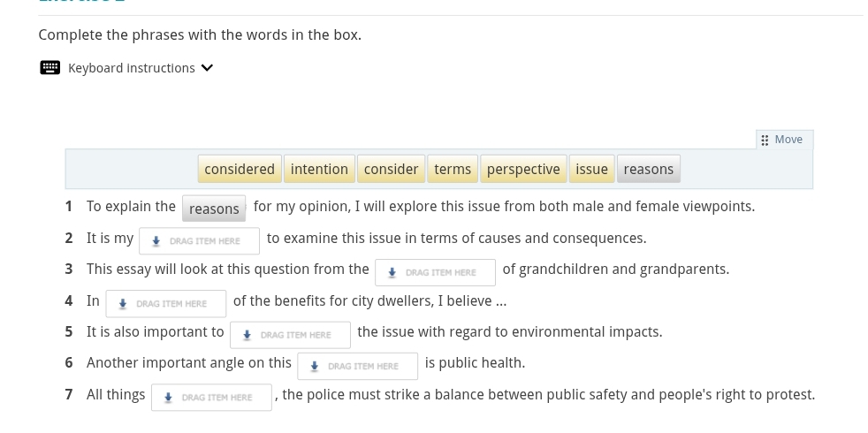The height and width of the screenshot is (433, 868).
Task: Click the down-arrow icon in sentence 7 slot
Action: tap(169, 398)
